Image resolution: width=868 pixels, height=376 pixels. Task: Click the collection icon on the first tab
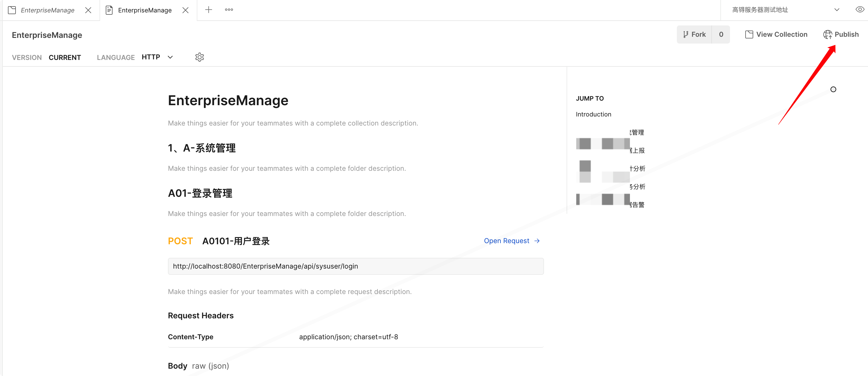click(12, 10)
